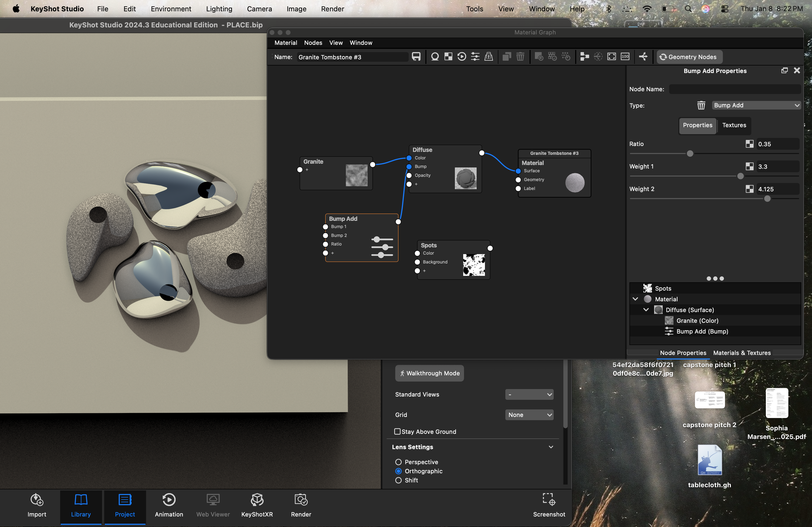This screenshot has height=527, width=812.
Task: Open the Grid dropdown set to None
Action: click(529, 415)
